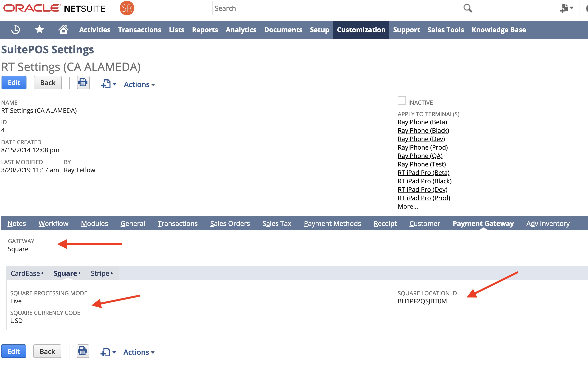Click the search magnifier icon
The height and width of the screenshot is (382, 588).
point(467,8)
